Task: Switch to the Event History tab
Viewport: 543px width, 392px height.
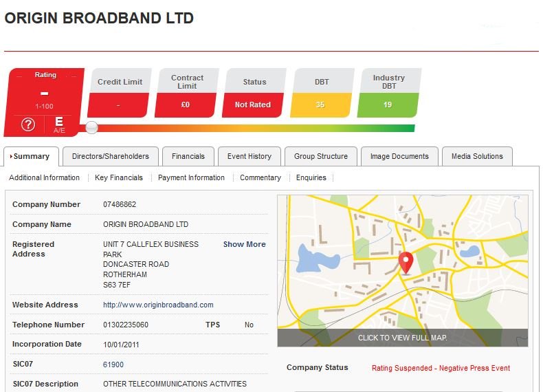Action: [x=250, y=156]
